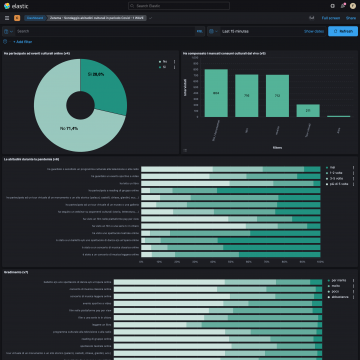Open options for 'più di 5 volte' legend
This screenshot has width=360, height=360.
(353, 184)
